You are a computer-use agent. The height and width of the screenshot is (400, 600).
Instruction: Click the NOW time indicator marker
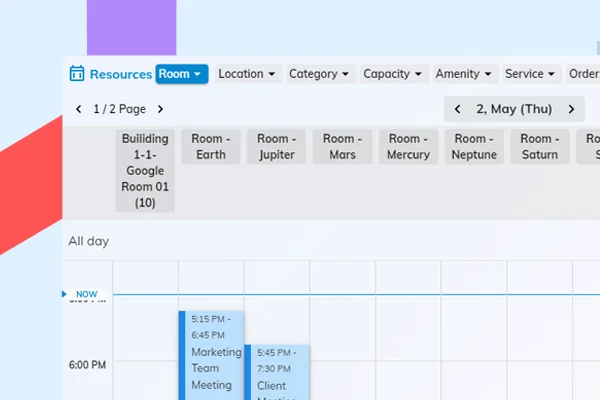point(85,294)
